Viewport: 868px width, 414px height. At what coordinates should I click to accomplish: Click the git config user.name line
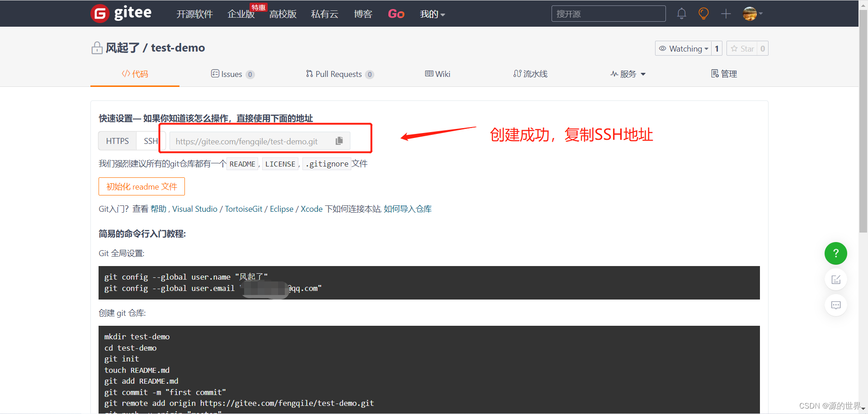pos(186,277)
